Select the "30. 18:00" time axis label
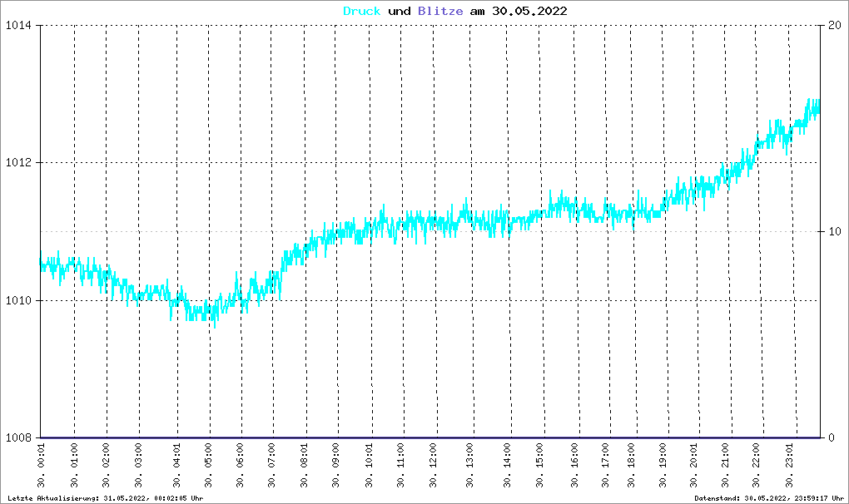This screenshot has width=849, height=504. [x=632, y=466]
